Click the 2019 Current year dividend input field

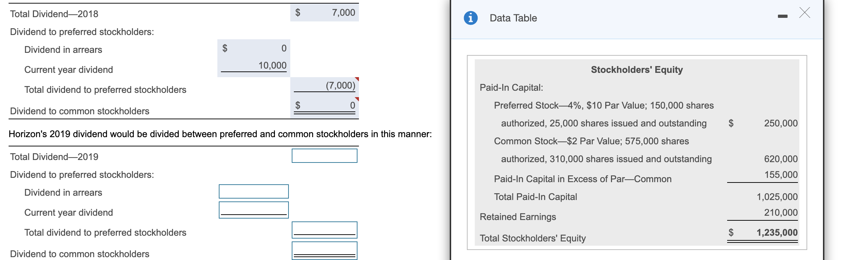[x=253, y=210]
